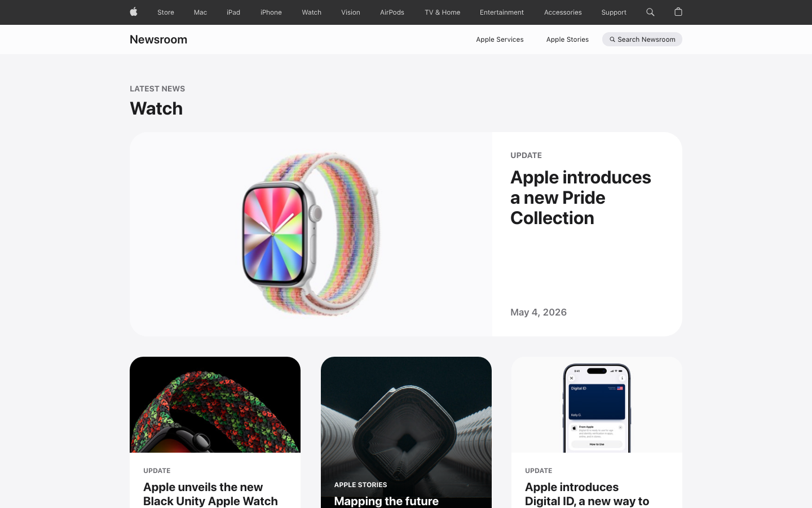
Task: Open the Watch menu
Action: (x=311, y=12)
